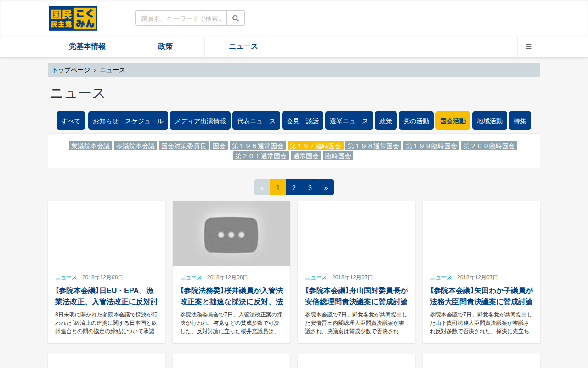This screenshot has width=588, height=368.
Task: Click the search magnifier button
Action: (236, 18)
